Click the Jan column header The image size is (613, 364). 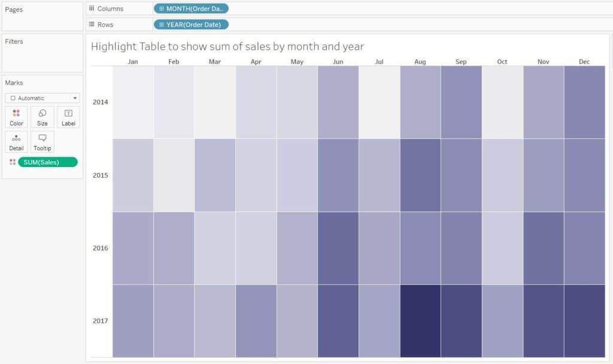pyautogui.click(x=132, y=61)
